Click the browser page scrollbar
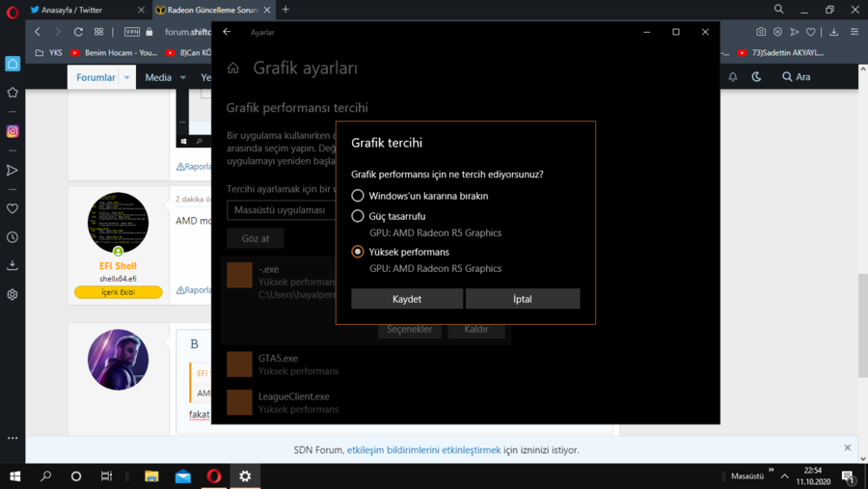 coord(863,326)
